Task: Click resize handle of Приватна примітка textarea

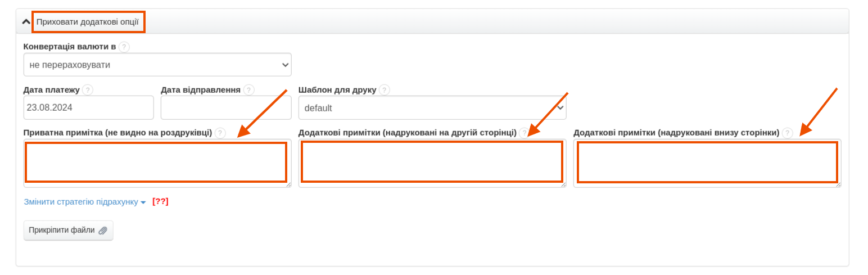Action: pyautogui.click(x=288, y=184)
